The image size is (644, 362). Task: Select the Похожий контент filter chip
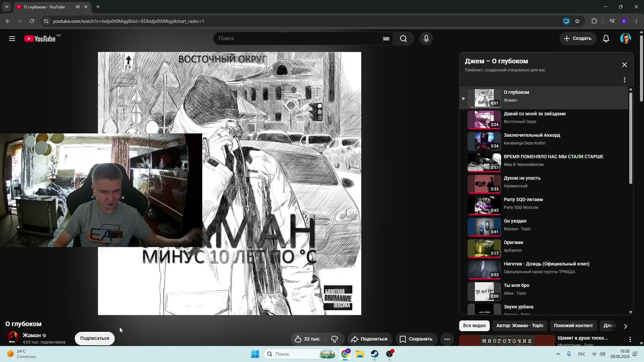(573, 326)
